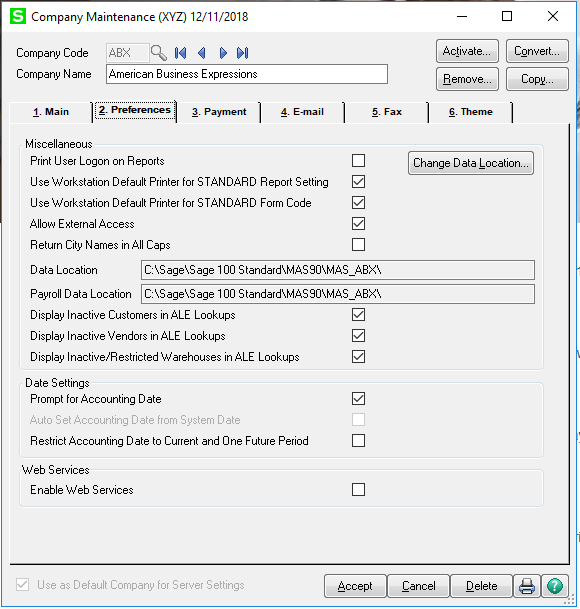Select the 2. Preferences tab
This screenshot has width=580, height=609.
click(x=135, y=111)
